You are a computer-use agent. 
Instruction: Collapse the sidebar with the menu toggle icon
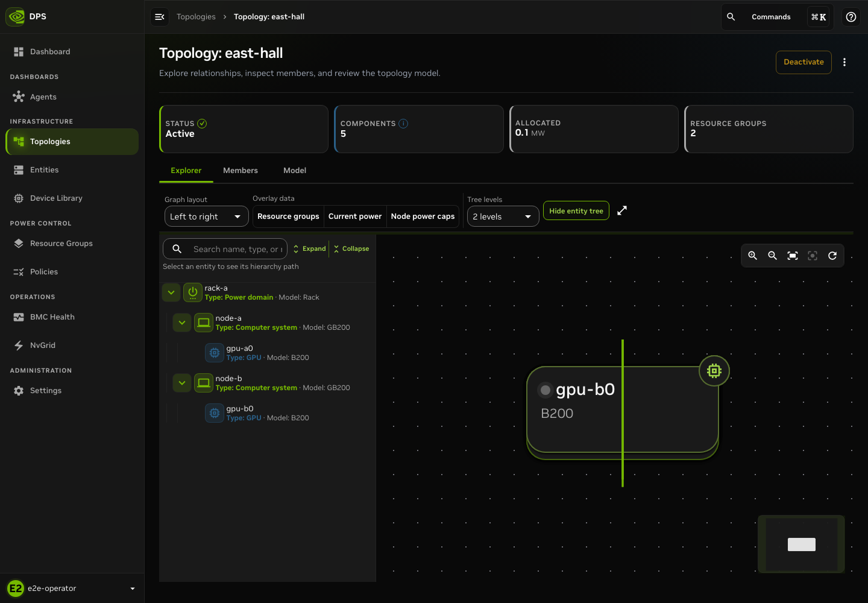pos(160,17)
